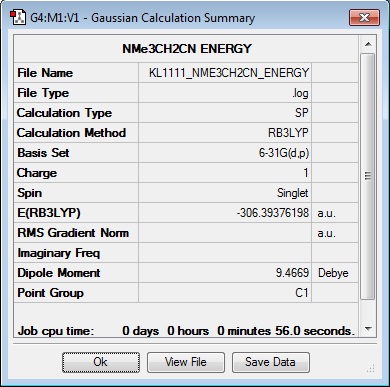This screenshot has width=390, height=387.
Task: Click the scrollbar up arrow
Action: (x=368, y=44)
